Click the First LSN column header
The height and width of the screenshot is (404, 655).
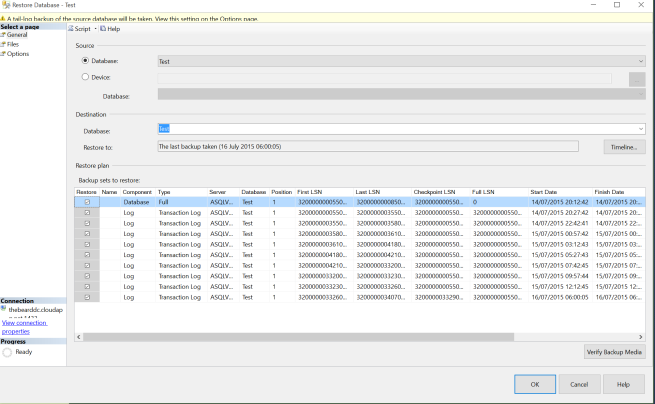coord(310,191)
